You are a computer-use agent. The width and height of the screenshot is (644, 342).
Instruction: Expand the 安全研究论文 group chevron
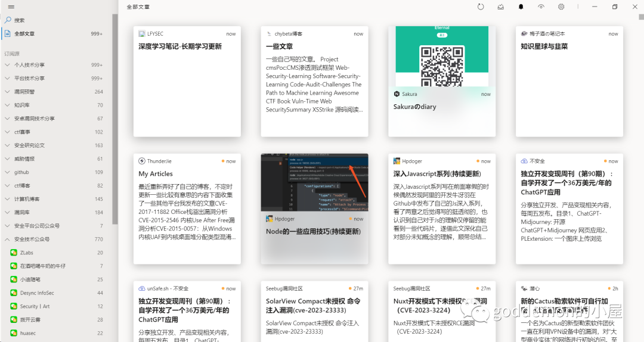click(x=7, y=145)
